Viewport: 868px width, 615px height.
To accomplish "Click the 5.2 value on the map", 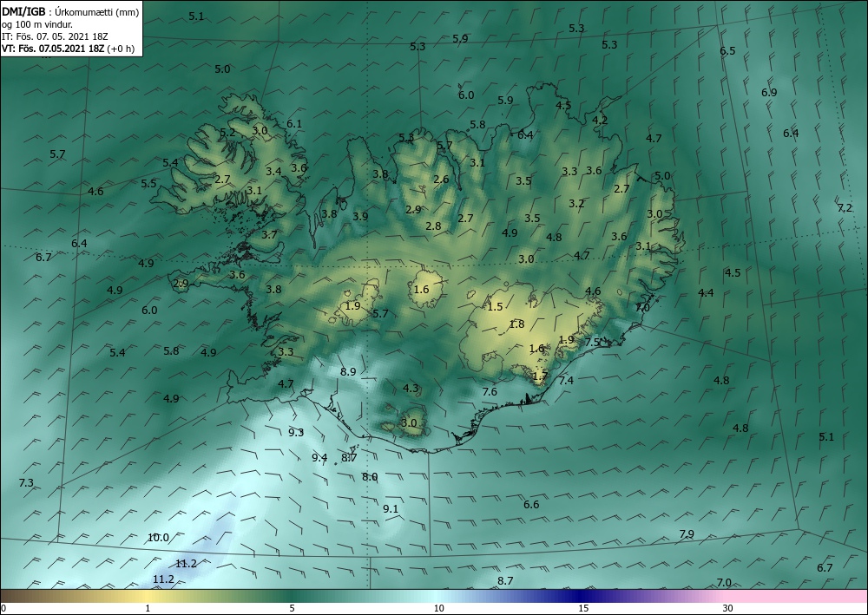I will 227,133.
